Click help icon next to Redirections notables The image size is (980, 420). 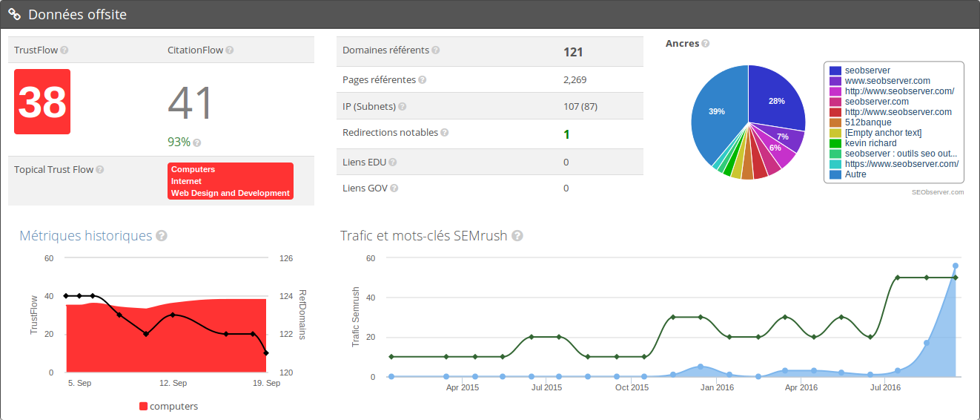coord(445,133)
